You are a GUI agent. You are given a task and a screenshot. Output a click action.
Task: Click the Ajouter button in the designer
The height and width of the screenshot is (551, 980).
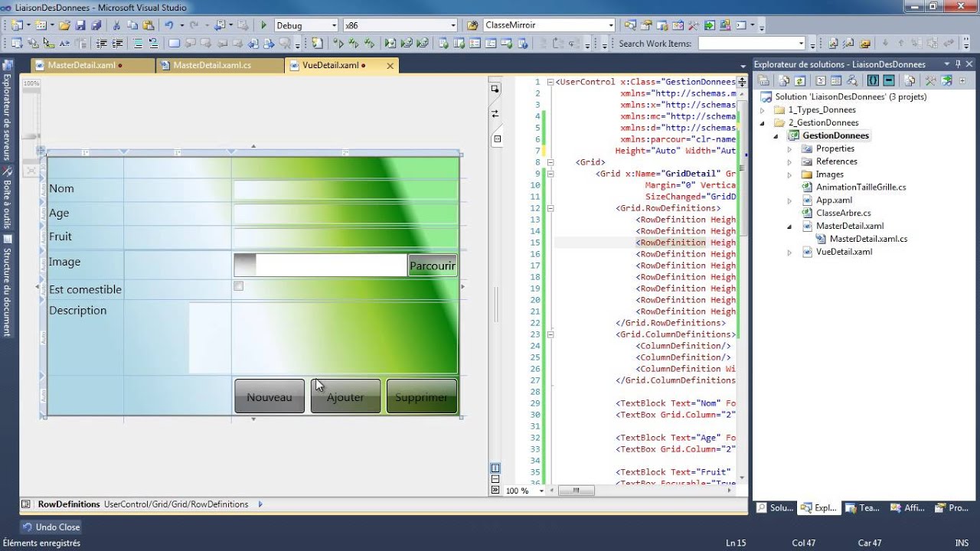[x=345, y=396]
